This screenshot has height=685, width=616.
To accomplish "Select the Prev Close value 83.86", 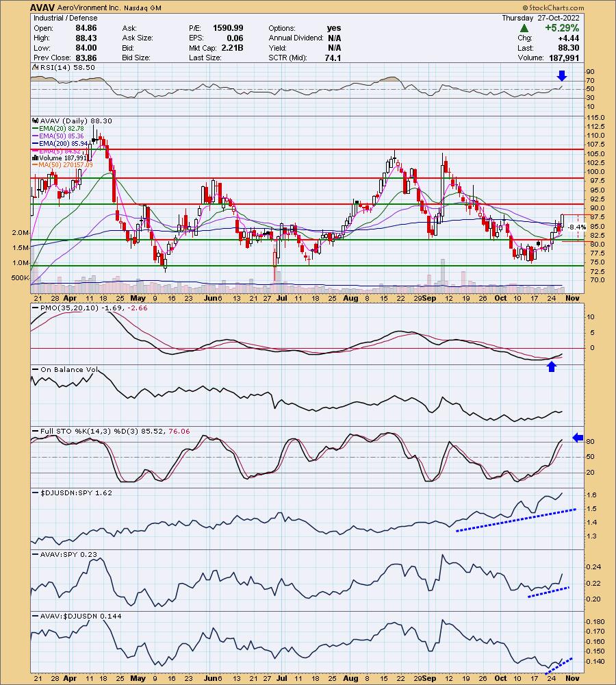I will tap(86, 58).
